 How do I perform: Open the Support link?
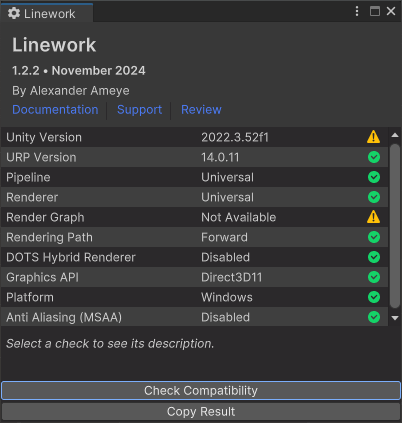coord(139,110)
